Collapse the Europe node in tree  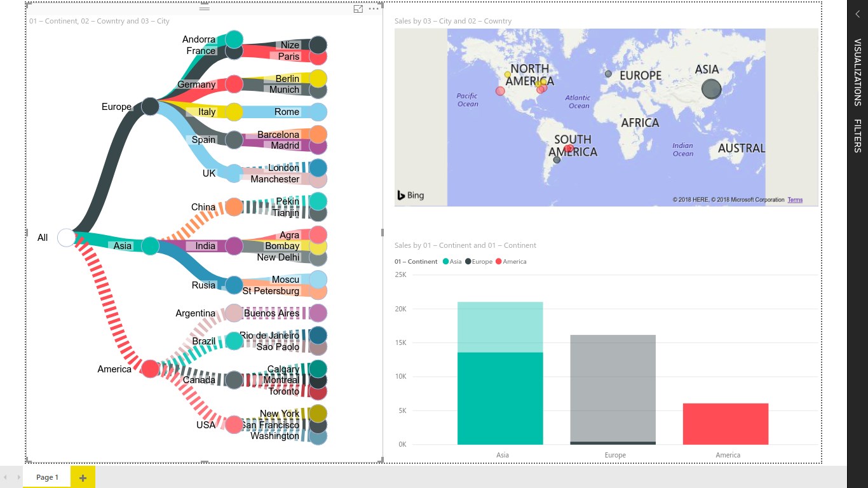150,106
